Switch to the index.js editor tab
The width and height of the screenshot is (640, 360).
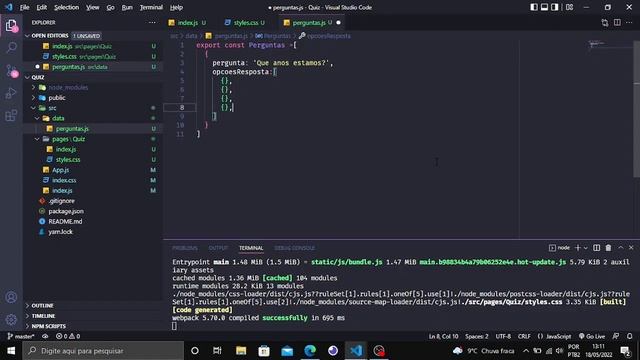tap(188, 22)
